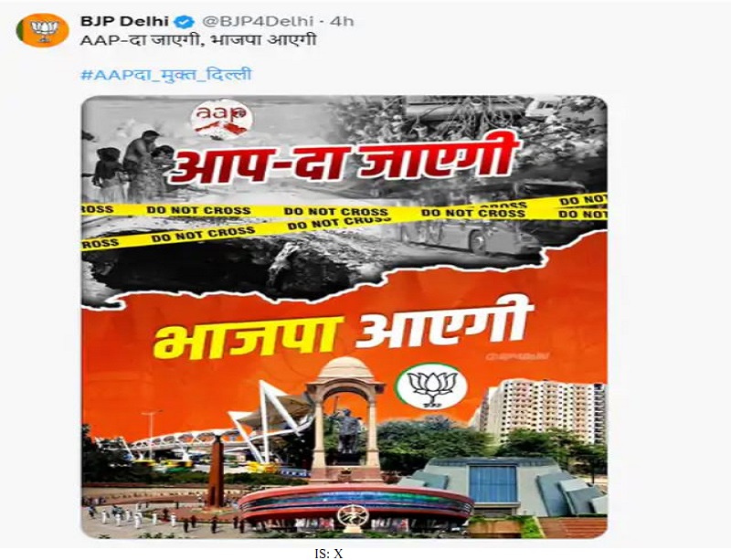Click the tweet text AAP-दा जाएगी

(142, 39)
